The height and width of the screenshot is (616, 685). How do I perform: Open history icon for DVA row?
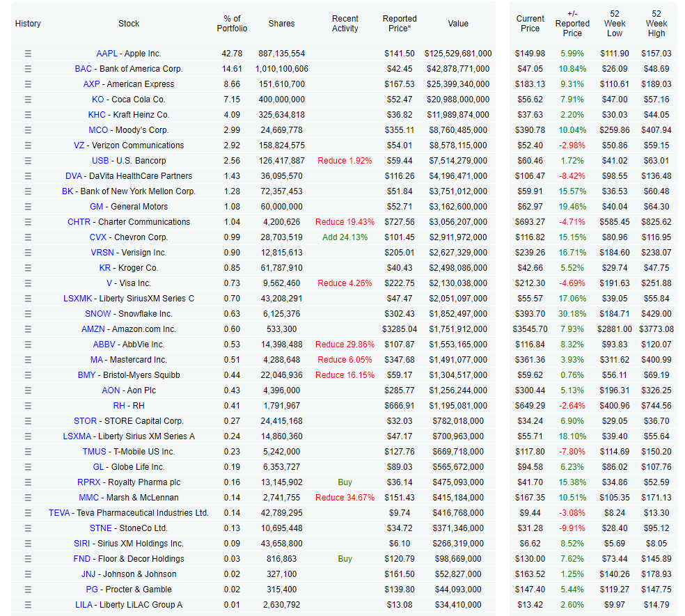pyautogui.click(x=28, y=176)
